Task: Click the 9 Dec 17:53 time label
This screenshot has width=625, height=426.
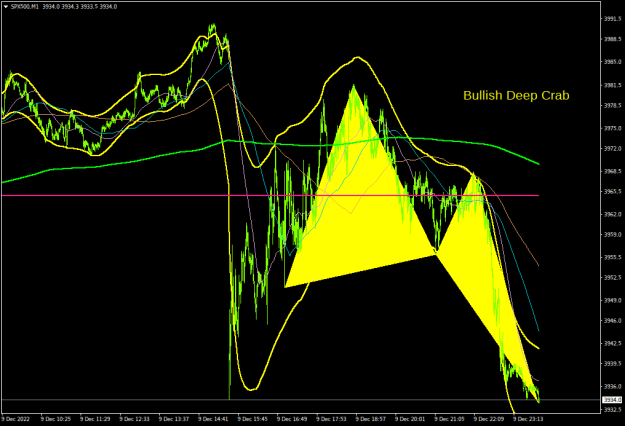Action: 332,419
